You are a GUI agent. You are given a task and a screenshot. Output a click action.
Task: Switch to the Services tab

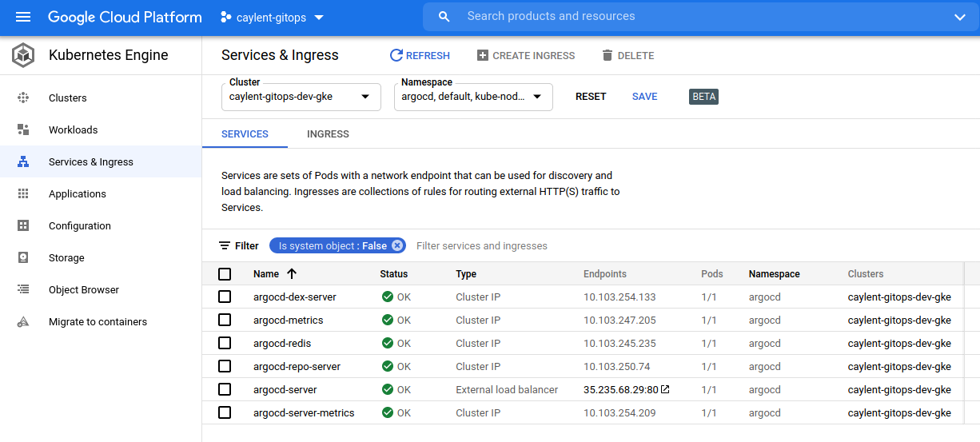click(245, 133)
